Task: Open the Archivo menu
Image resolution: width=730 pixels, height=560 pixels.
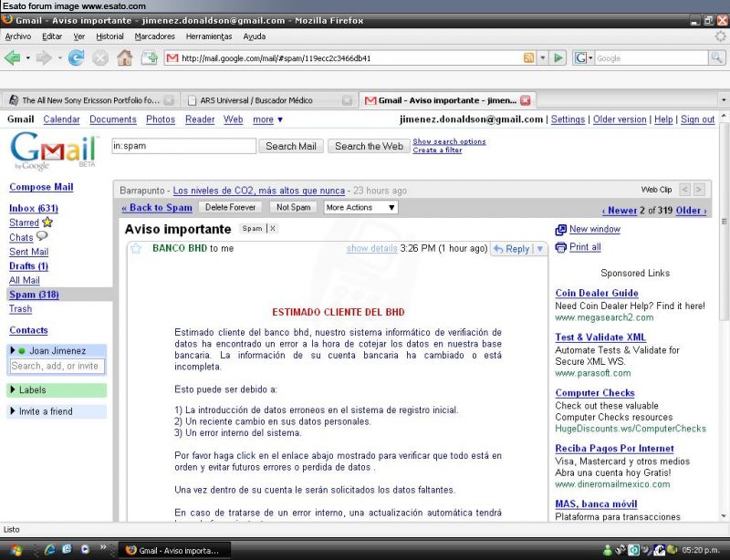Action: point(17,36)
